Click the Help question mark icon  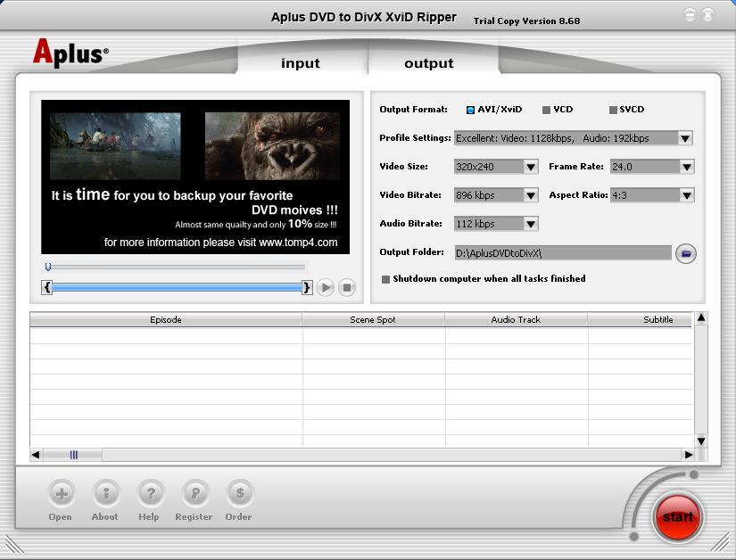[x=151, y=493]
